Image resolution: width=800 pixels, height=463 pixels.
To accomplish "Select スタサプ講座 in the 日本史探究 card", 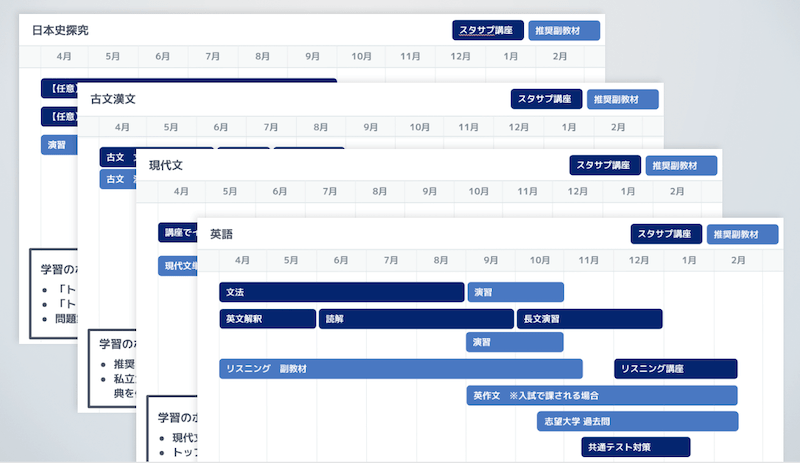I will (488, 30).
